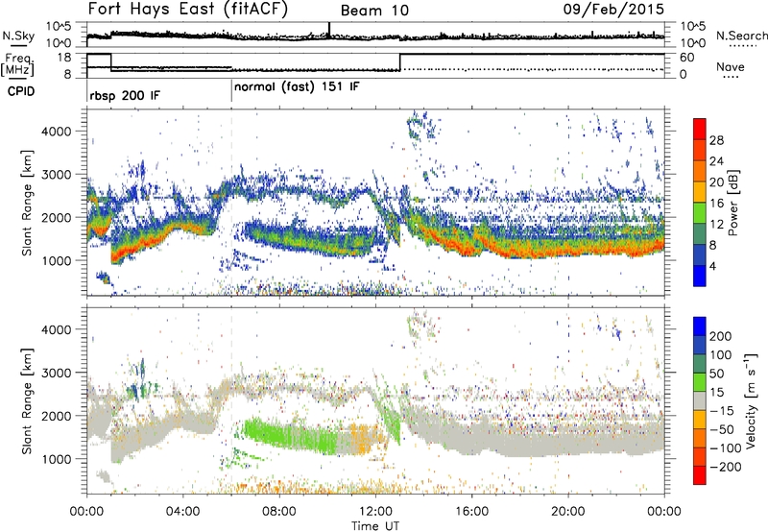Select the "rbsp 200 IF" mode label
Screen dimensions: 768x532
tap(125, 95)
